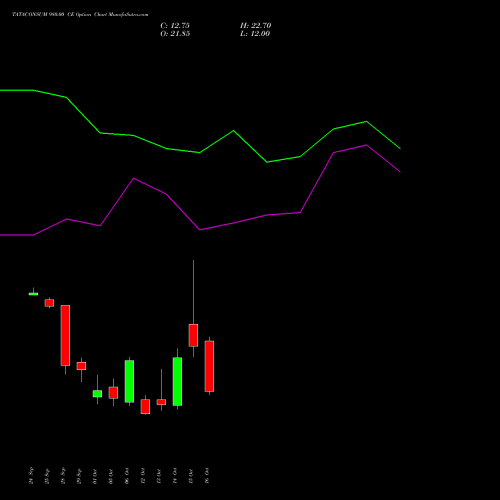The height and width of the screenshot is (500, 500).
Task: Click the last red candle above 16 Oct
Action: coord(209,366)
